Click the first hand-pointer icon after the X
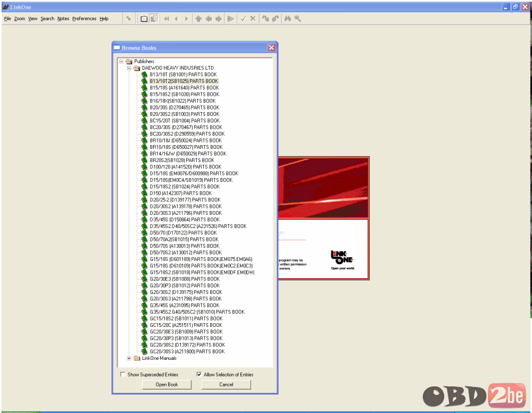The image size is (532, 413). [265, 19]
